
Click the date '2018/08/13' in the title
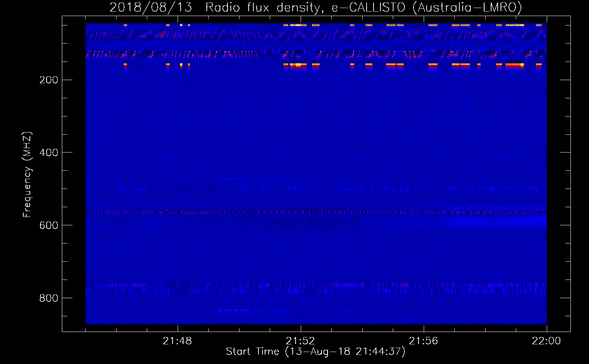(151, 8)
